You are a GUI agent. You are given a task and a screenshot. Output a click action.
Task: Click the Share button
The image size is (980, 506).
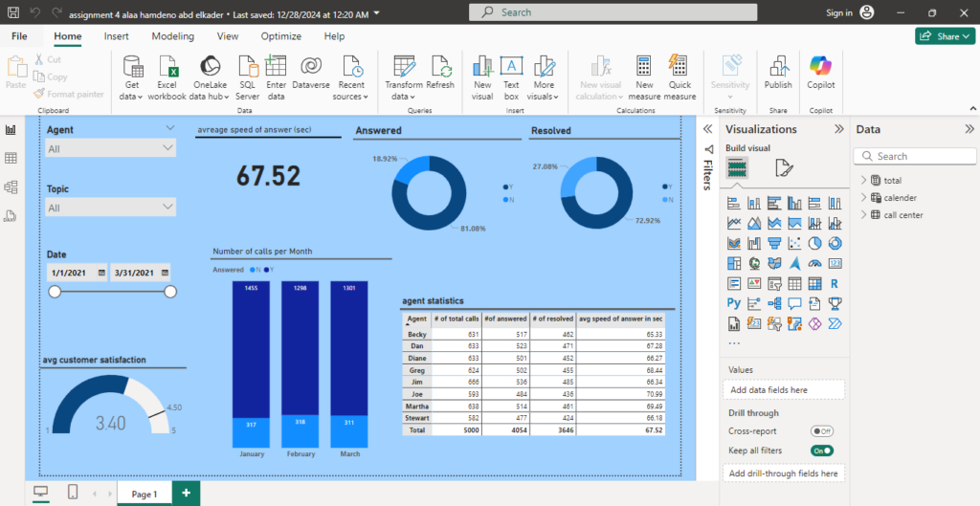point(945,36)
